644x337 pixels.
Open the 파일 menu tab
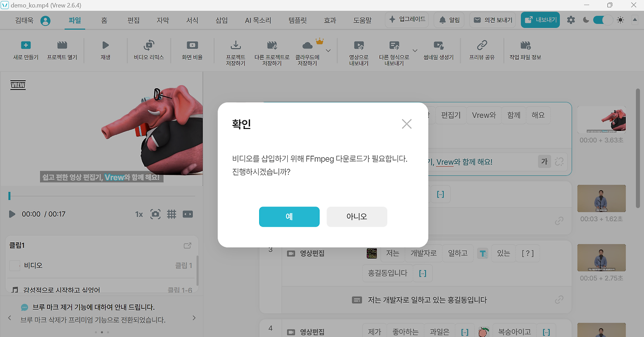(x=74, y=20)
